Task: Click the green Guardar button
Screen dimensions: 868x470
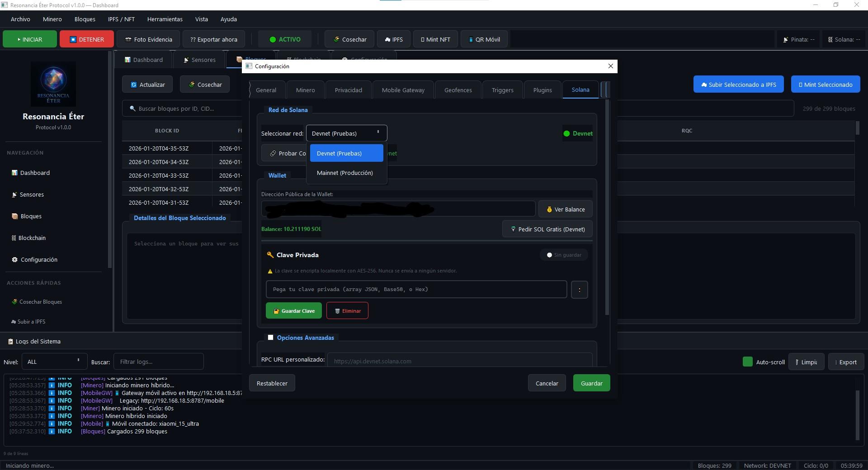Action: click(591, 383)
